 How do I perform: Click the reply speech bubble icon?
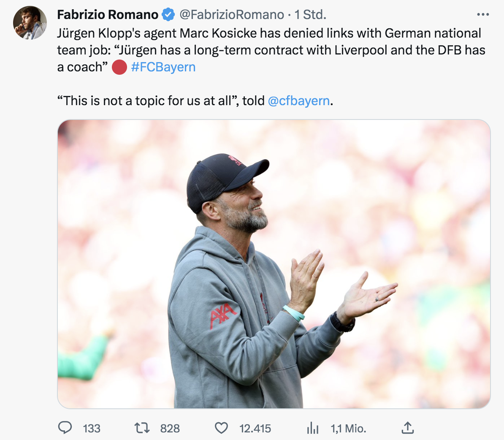point(65,428)
